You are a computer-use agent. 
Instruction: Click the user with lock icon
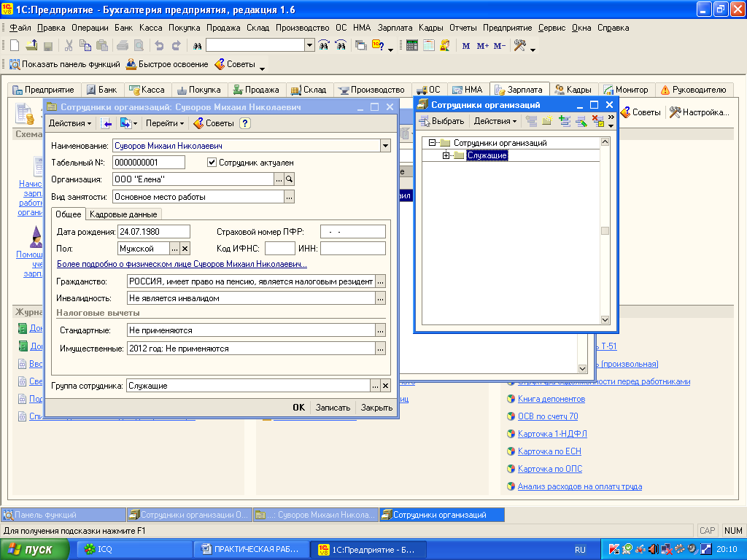(x=445, y=46)
